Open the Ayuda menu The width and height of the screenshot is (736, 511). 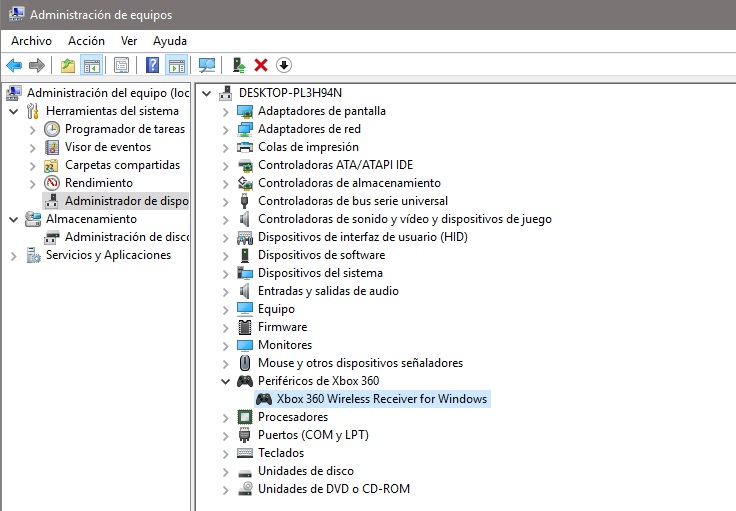tap(170, 41)
